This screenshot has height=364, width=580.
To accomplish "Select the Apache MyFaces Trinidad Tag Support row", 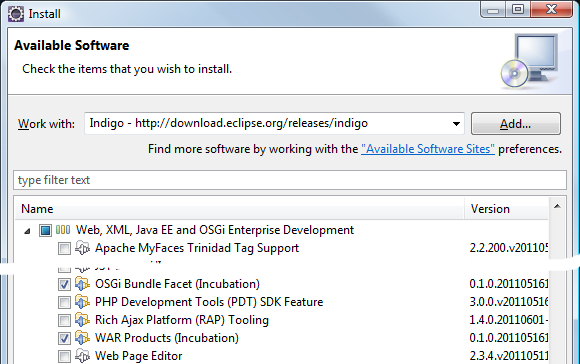I will tap(197, 248).
